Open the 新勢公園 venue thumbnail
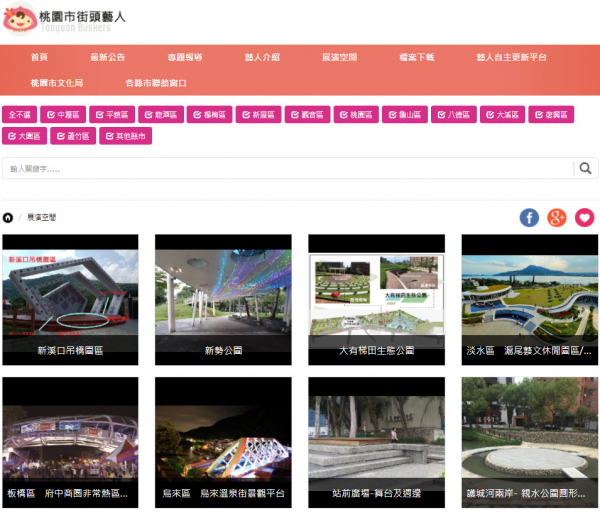Viewport: 600px width, 513px height. pos(223,298)
